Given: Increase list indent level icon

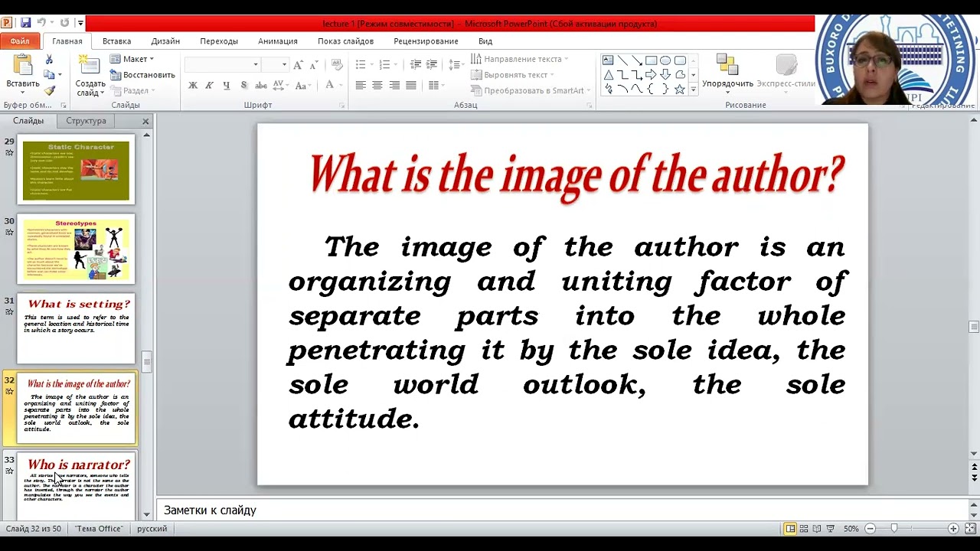Looking at the screenshot, I should [433, 64].
